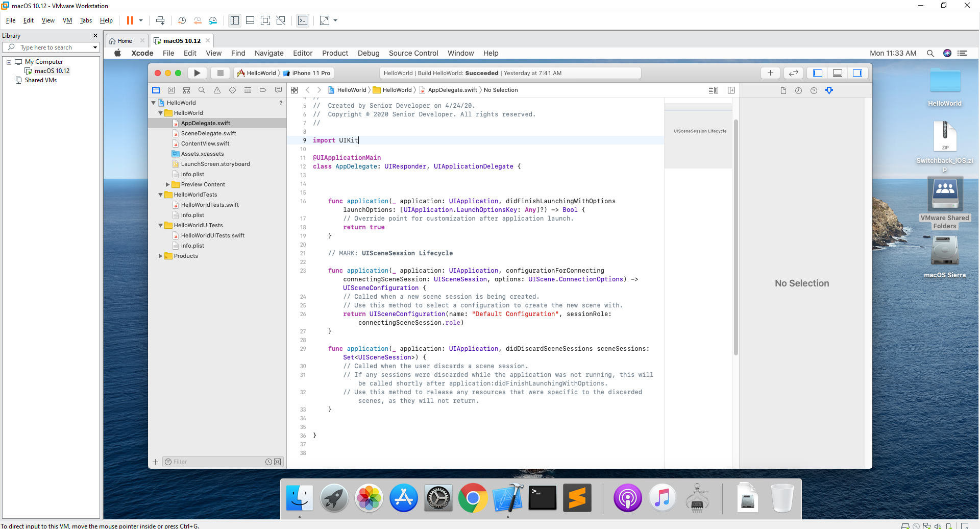Toggle recent files filter clock icon
The height and width of the screenshot is (529, 980).
point(268,462)
